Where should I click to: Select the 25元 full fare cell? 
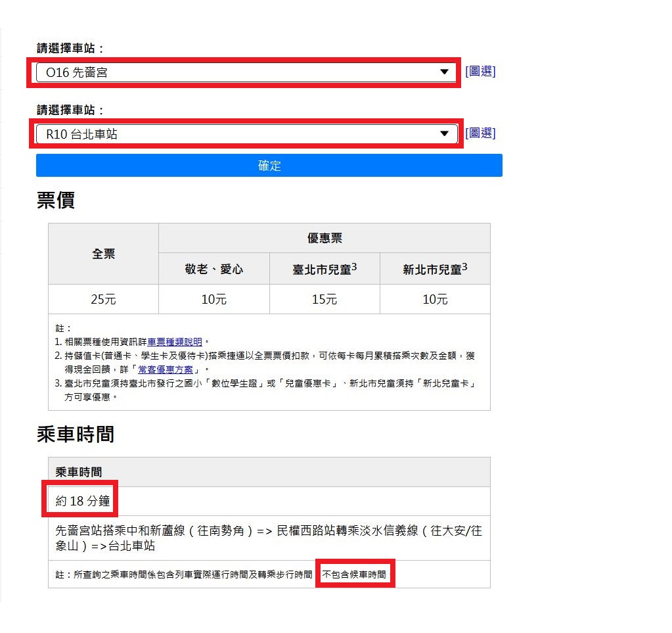[103, 300]
